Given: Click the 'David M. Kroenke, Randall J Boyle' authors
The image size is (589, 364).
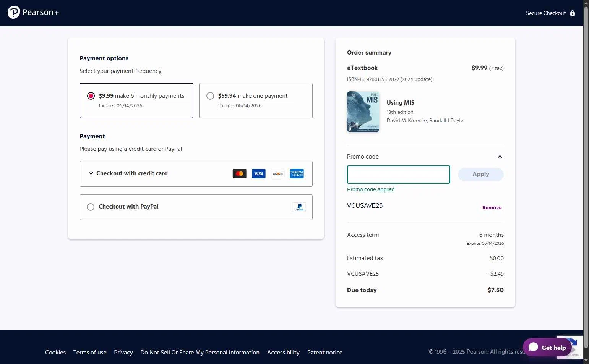Looking at the screenshot, I should (425, 120).
